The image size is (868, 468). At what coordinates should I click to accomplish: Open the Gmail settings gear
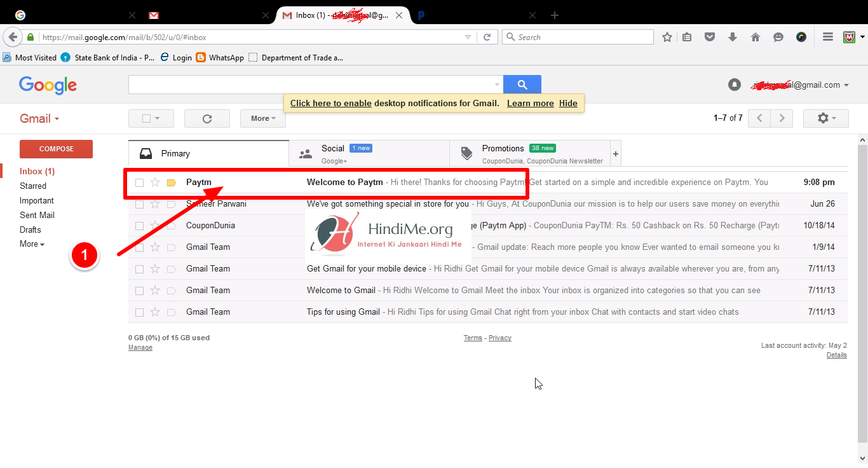pos(825,118)
